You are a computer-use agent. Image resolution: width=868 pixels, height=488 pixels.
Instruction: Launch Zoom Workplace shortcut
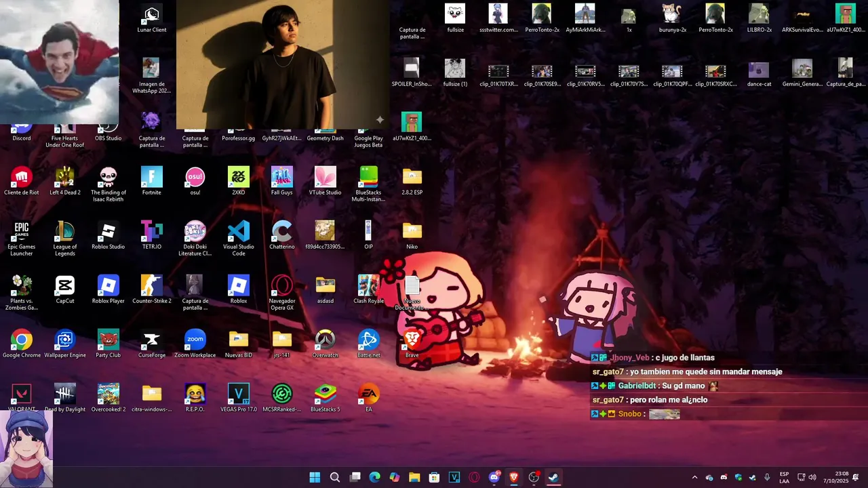point(195,344)
